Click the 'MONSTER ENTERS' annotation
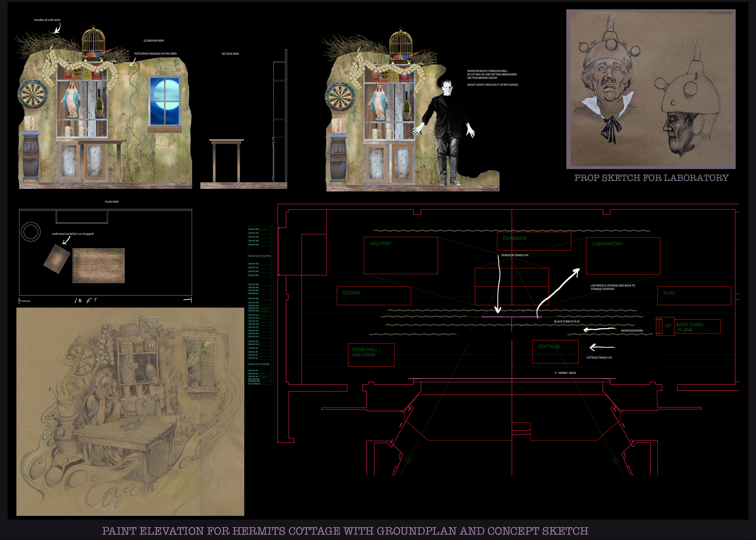The height and width of the screenshot is (540, 756). [632, 331]
